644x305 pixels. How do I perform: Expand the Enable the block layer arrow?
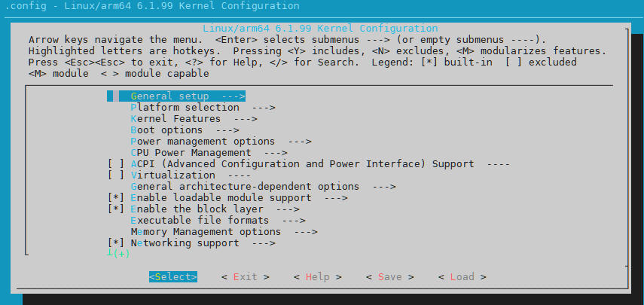click(x=288, y=209)
